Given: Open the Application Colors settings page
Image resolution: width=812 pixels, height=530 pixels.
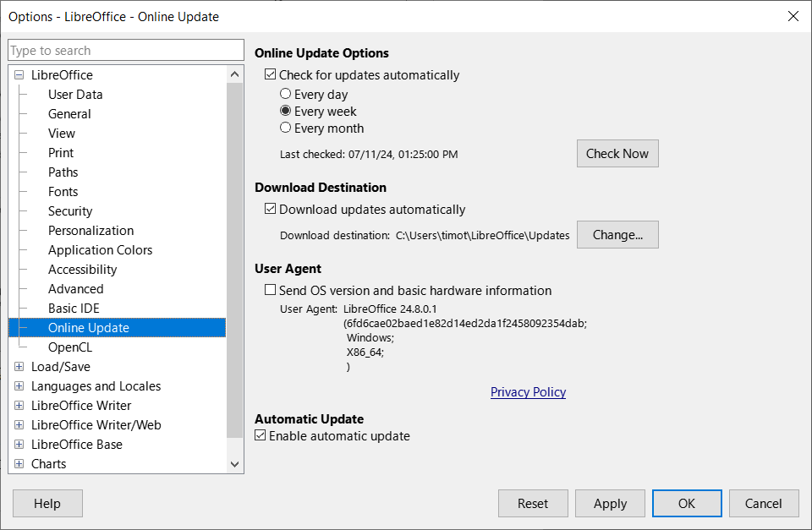Looking at the screenshot, I should 100,249.
